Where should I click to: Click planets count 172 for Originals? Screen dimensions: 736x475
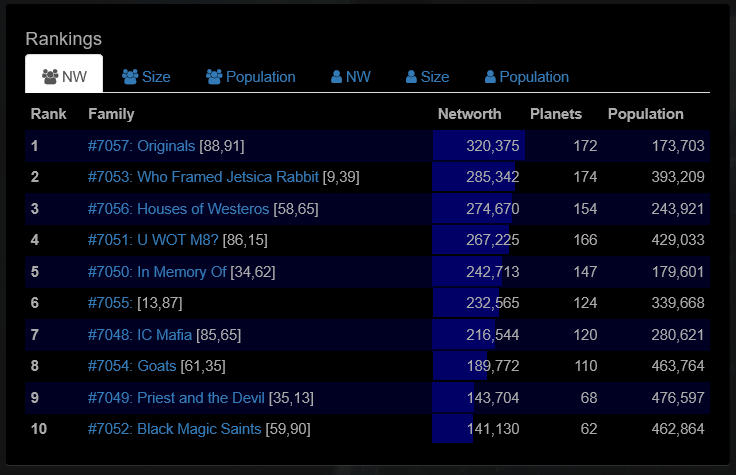click(585, 146)
